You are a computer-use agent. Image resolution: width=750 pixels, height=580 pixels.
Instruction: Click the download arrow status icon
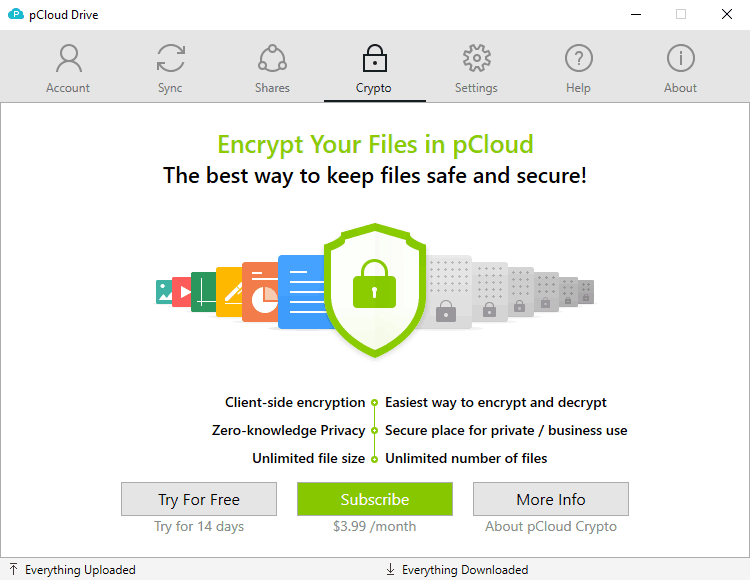click(x=390, y=569)
